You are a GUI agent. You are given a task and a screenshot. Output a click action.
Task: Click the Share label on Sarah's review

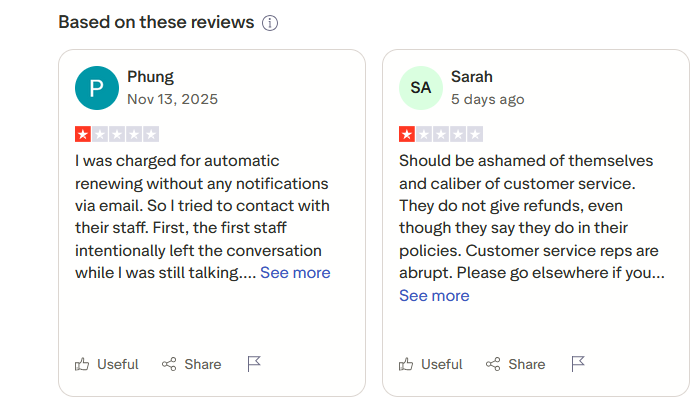click(x=527, y=364)
